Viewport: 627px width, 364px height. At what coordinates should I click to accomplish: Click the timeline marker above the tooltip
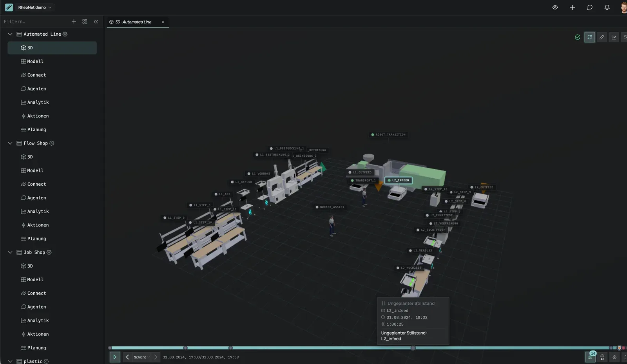click(x=413, y=348)
